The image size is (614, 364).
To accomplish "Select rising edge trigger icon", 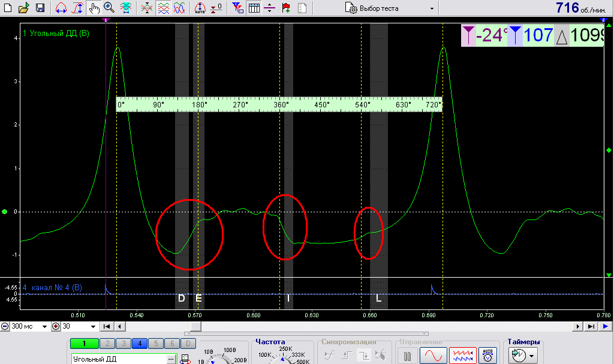I will [x=347, y=356].
